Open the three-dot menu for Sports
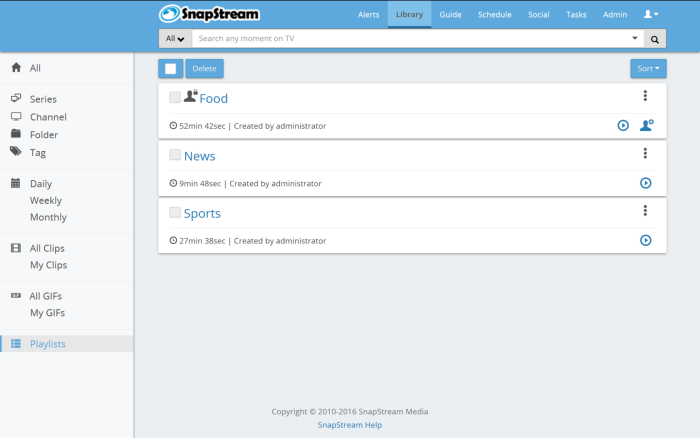The width and height of the screenshot is (700, 438). 645,210
